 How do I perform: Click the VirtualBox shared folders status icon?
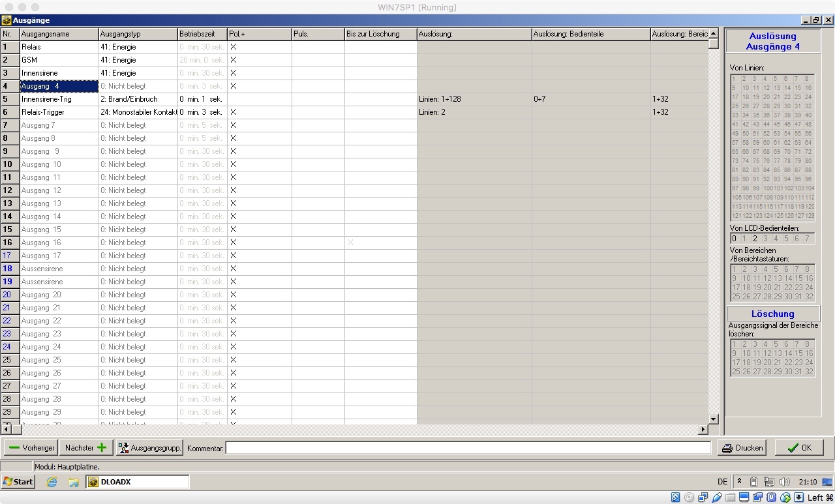(730, 497)
